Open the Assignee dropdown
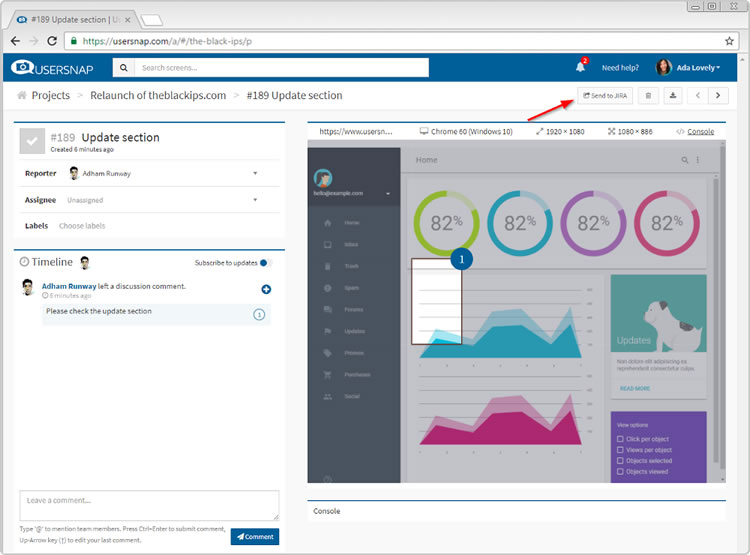 click(x=255, y=200)
